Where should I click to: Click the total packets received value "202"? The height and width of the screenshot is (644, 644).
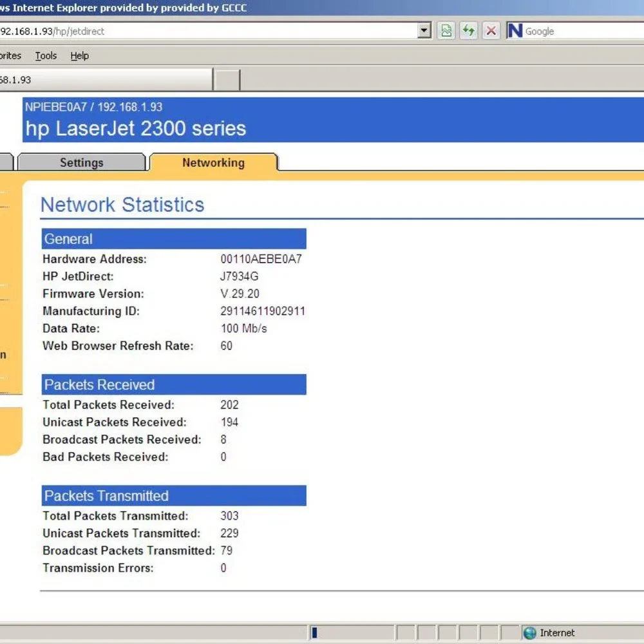(230, 404)
